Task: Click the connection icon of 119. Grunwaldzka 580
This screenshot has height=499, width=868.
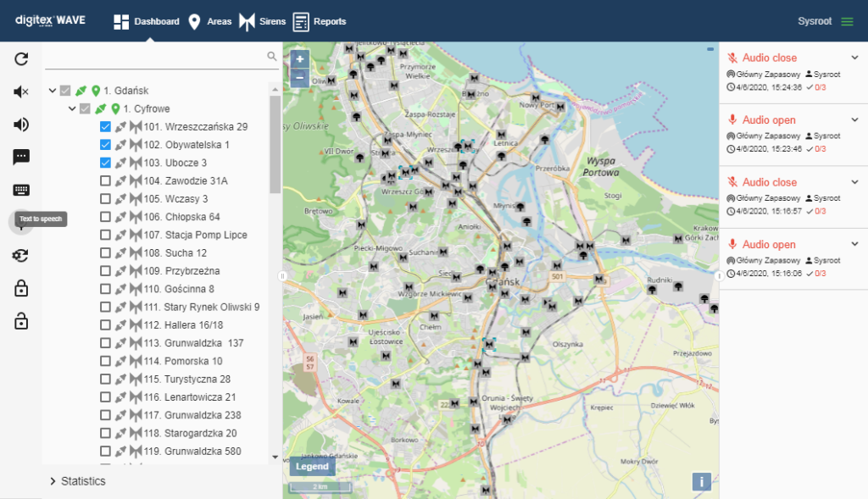Action: (120, 452)
